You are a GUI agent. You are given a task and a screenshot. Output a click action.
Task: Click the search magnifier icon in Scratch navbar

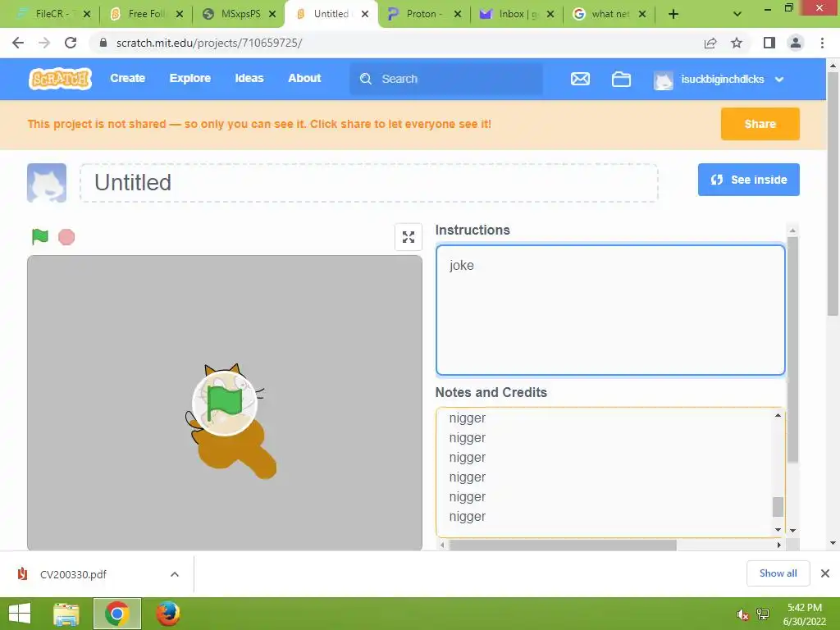coord(366,79)
